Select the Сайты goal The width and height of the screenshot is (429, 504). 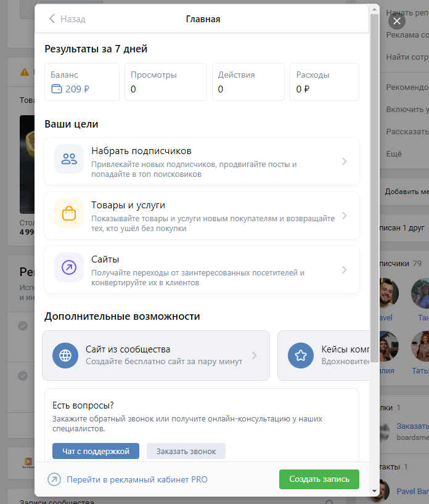point(202,270)
